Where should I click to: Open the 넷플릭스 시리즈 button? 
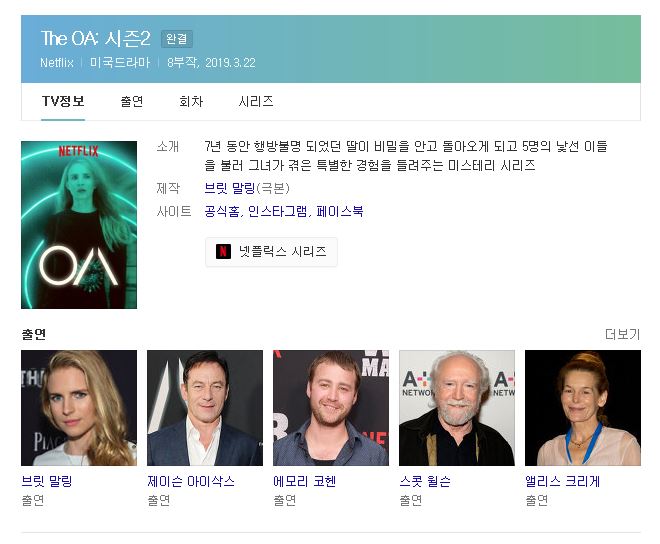[x=271, y=252]
